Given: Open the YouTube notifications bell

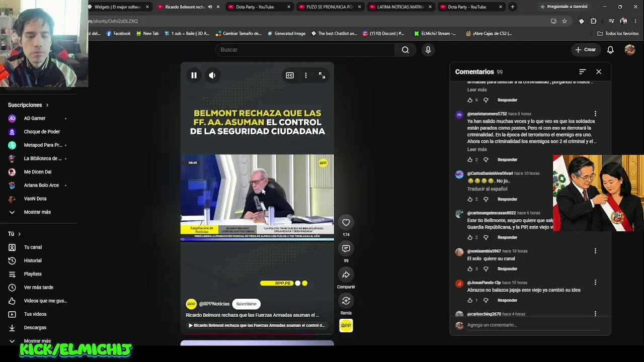Looking at the screenshot, I should point(610,50).
